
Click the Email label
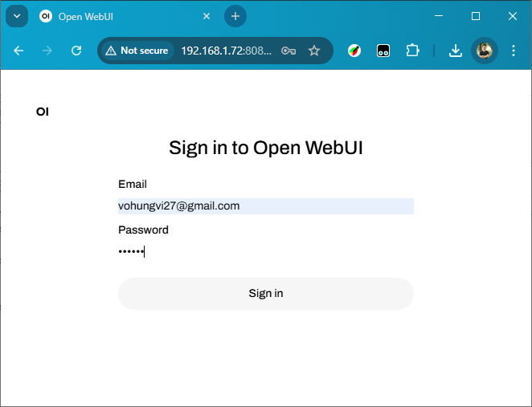pos(133,184)
